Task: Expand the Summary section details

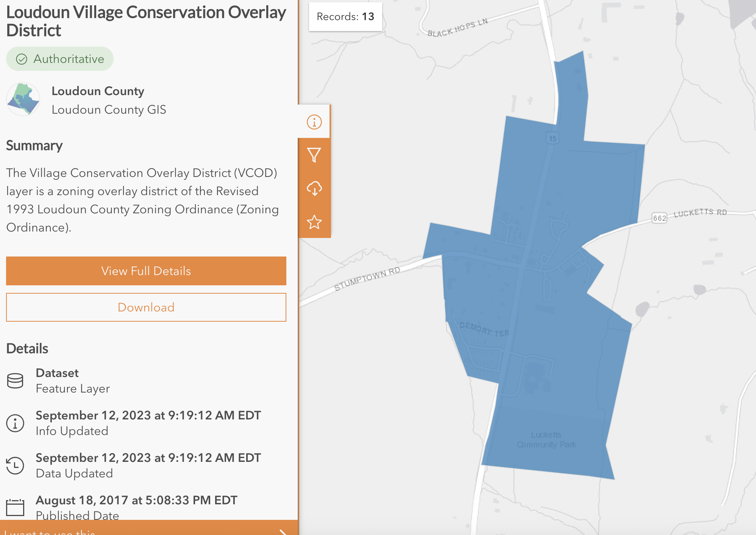Action: [x=34, y=145]
